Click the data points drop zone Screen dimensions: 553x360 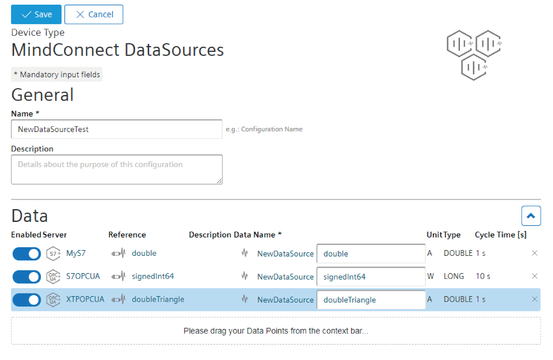(276, 331)
